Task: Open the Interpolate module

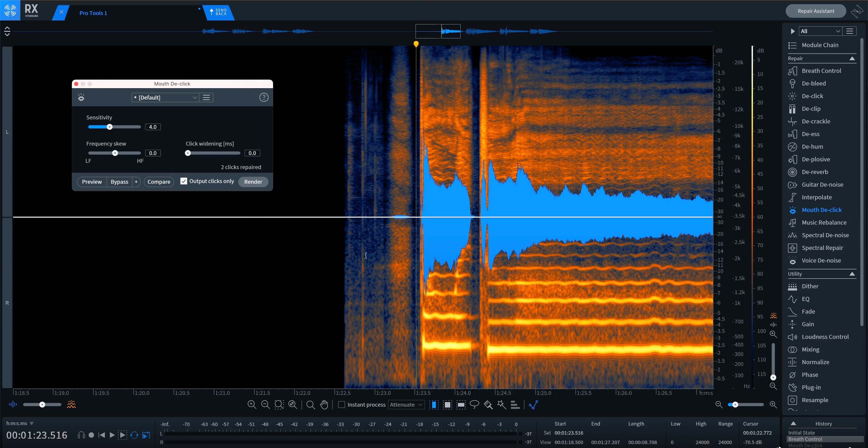Action: (x=816, y=197)
